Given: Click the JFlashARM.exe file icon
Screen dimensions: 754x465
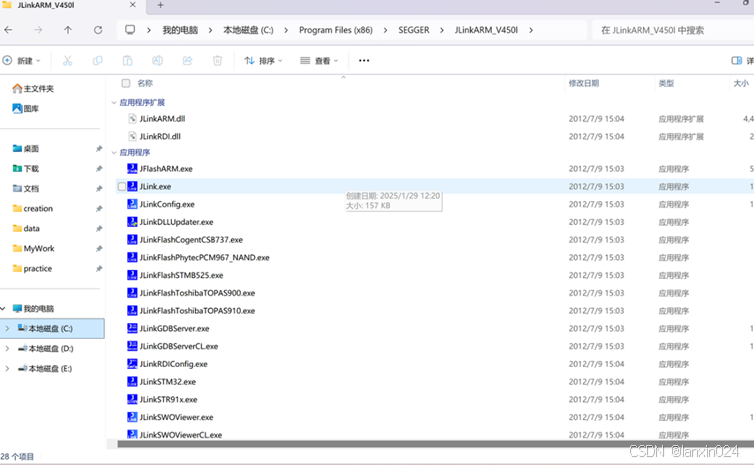Looking at the screenshot, I should tap(132, 168).
